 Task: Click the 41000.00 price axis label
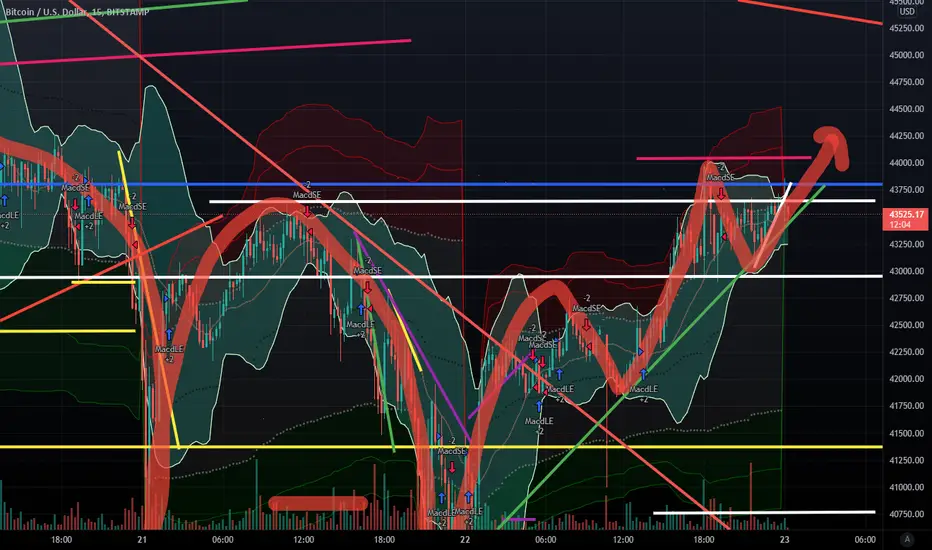[x=906, y=487]
